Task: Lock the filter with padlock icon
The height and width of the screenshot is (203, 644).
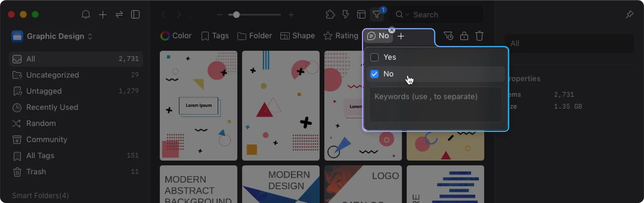Action: click(x=464, y=36)
